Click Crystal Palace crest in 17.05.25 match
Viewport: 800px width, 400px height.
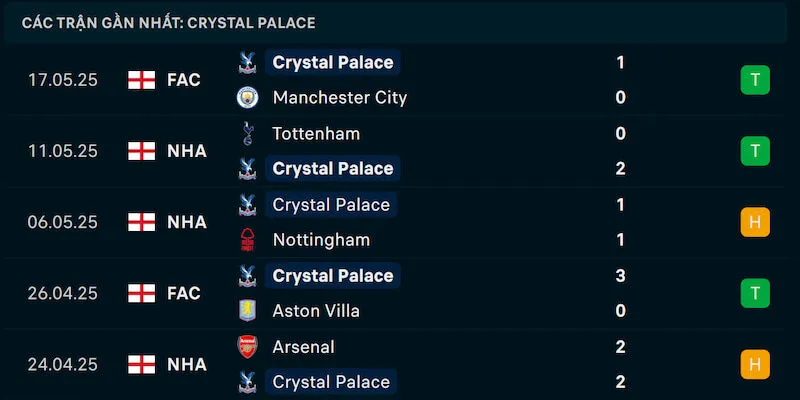pyautogui.click(x=247, y=63)
